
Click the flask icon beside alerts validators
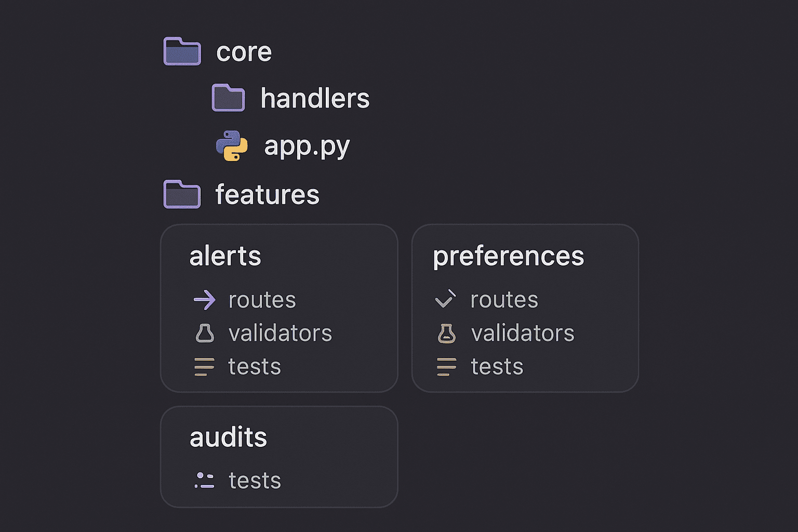coord(205,333)
